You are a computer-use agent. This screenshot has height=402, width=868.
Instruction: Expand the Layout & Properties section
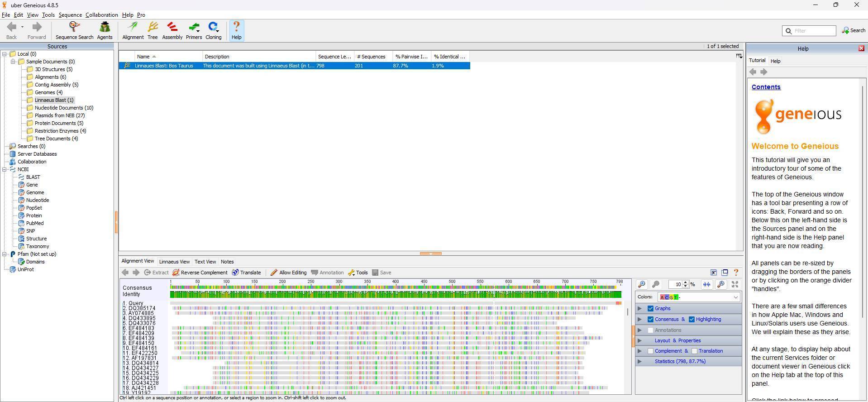coord(639,340)
